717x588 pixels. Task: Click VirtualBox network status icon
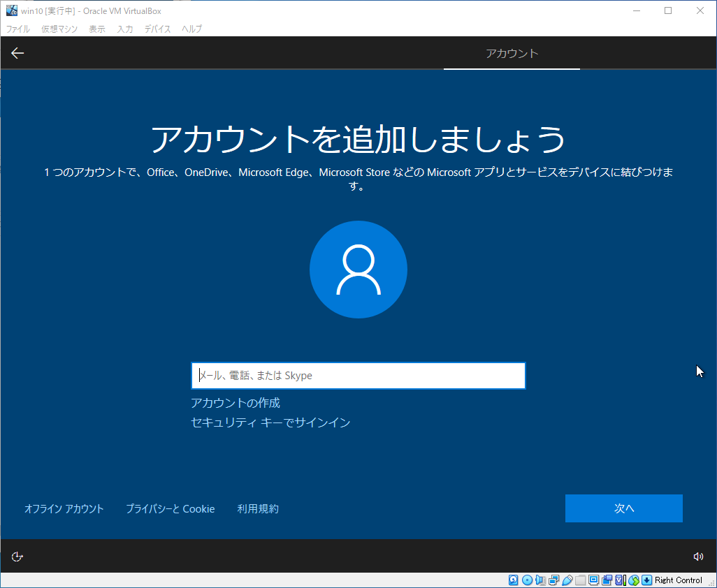click(x=553, y=580)
